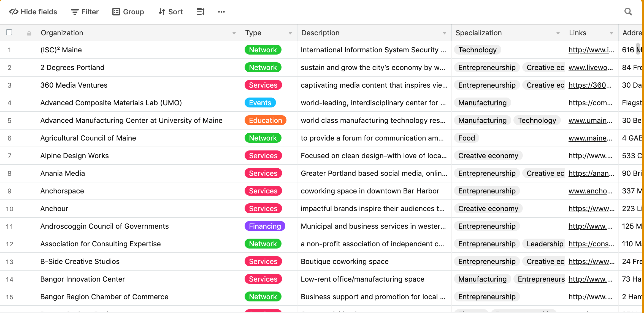Open the Group menu

point(128,12)
